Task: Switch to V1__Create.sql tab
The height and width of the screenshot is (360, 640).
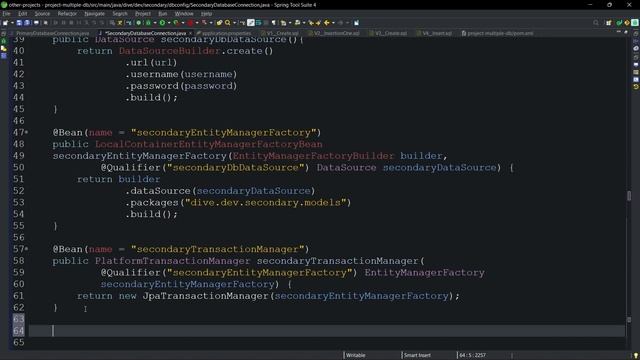Action: 282,33
